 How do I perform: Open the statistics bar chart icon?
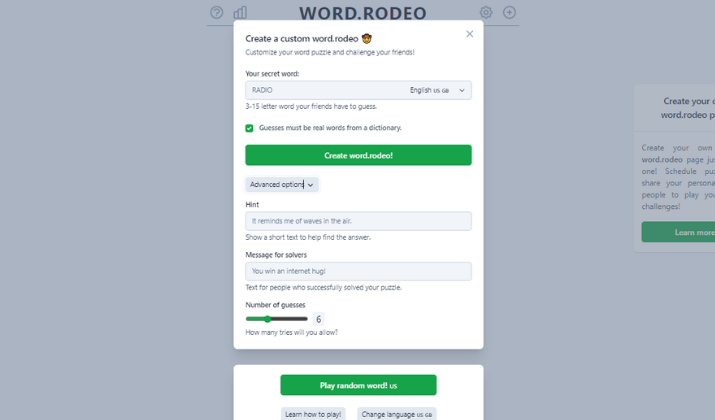(240, 12)
